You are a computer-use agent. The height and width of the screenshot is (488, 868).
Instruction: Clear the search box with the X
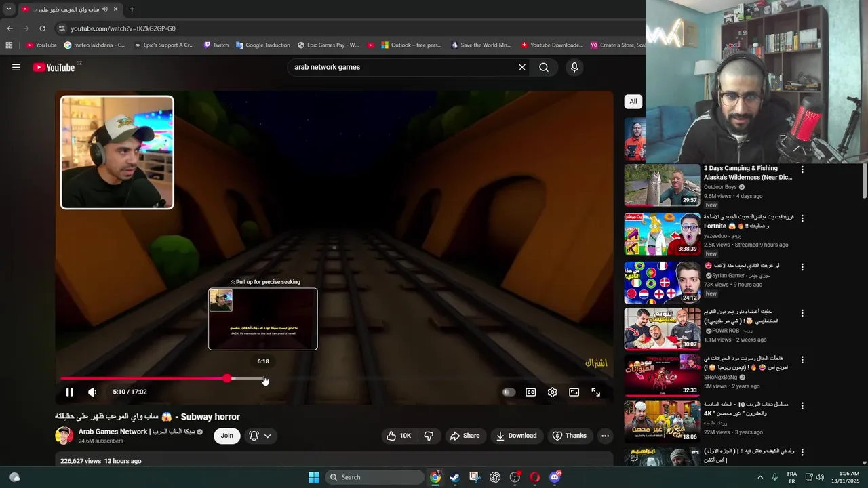pos(522,67)
